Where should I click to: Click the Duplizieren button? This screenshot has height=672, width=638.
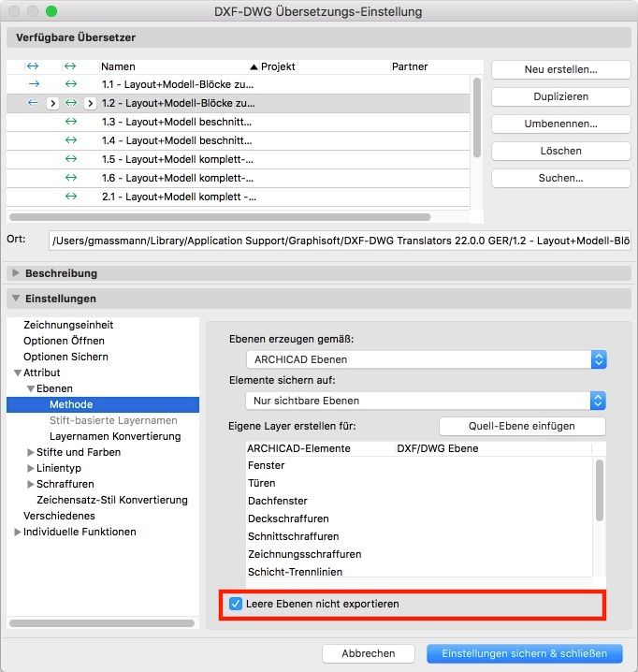click(561, 96)
